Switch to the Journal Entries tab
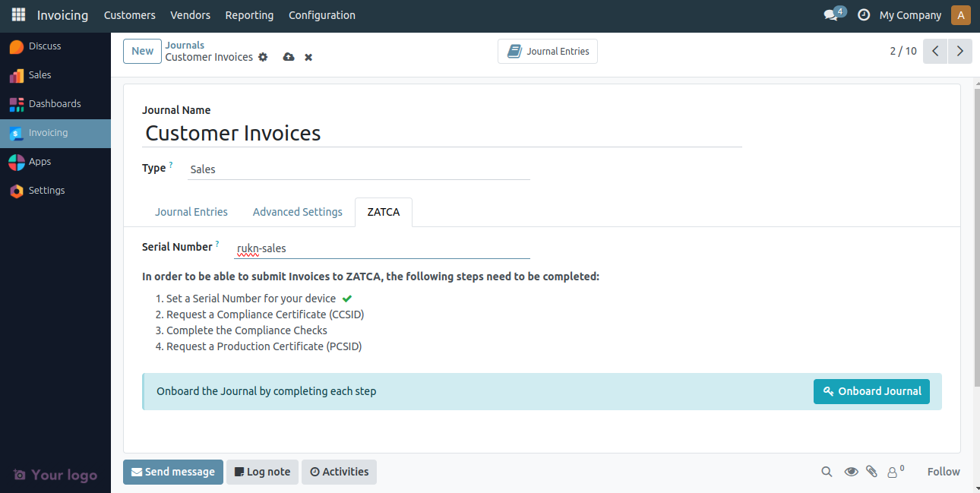980x493 pixels. click(191, 212)
